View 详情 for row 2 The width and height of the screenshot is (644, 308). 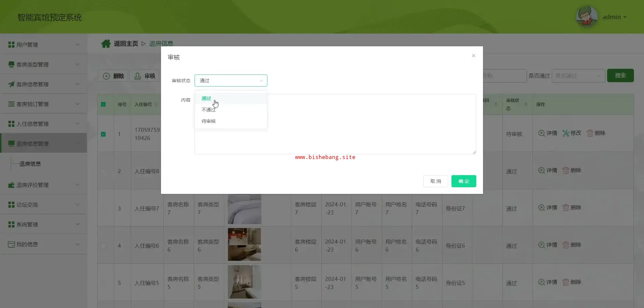pos(547,170)
